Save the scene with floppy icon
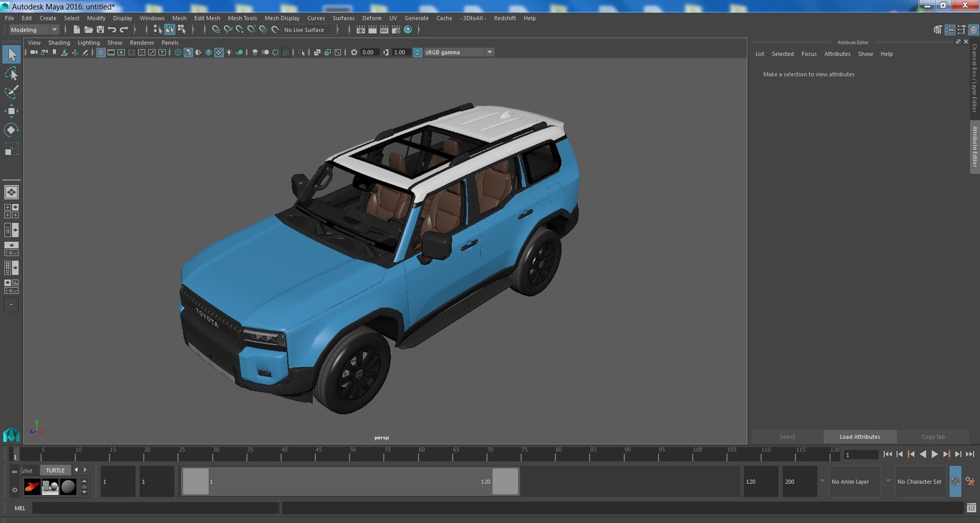The image size is (980, 523). (100, 30)
